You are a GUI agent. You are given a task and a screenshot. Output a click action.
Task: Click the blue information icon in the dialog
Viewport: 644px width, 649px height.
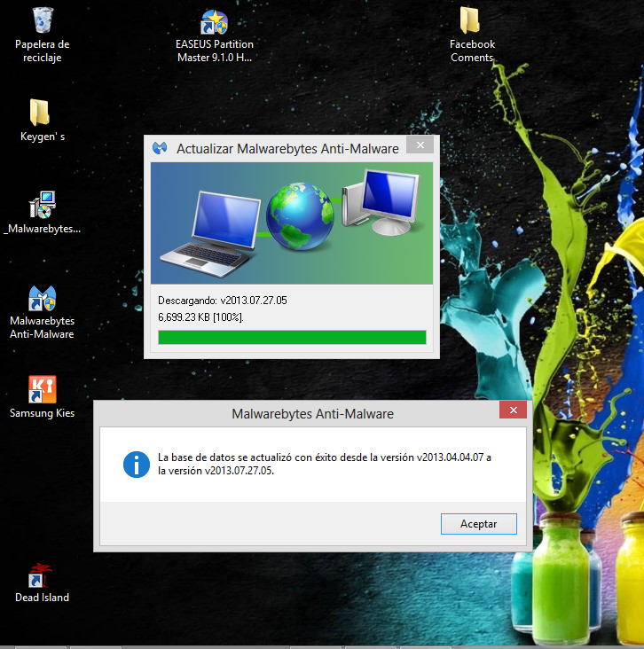pos(137,465)
